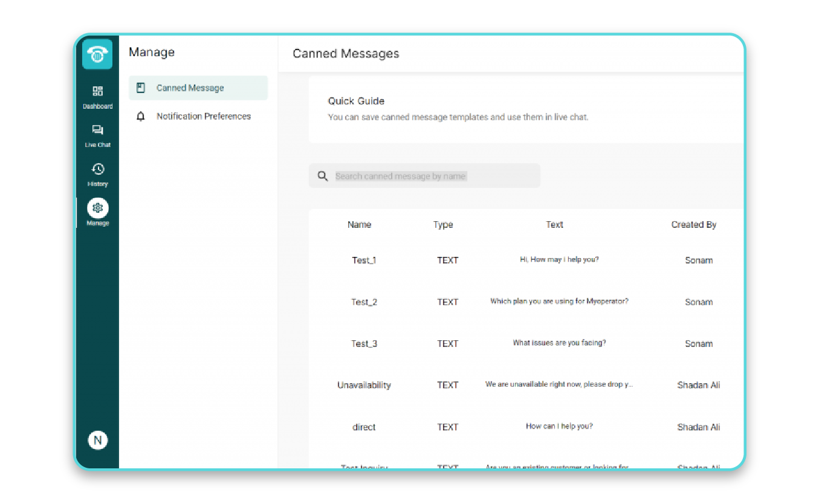Screen dimensions: 819x504
Task: Click TEXT type in Test_3 row
Action: tap(448, 344)
